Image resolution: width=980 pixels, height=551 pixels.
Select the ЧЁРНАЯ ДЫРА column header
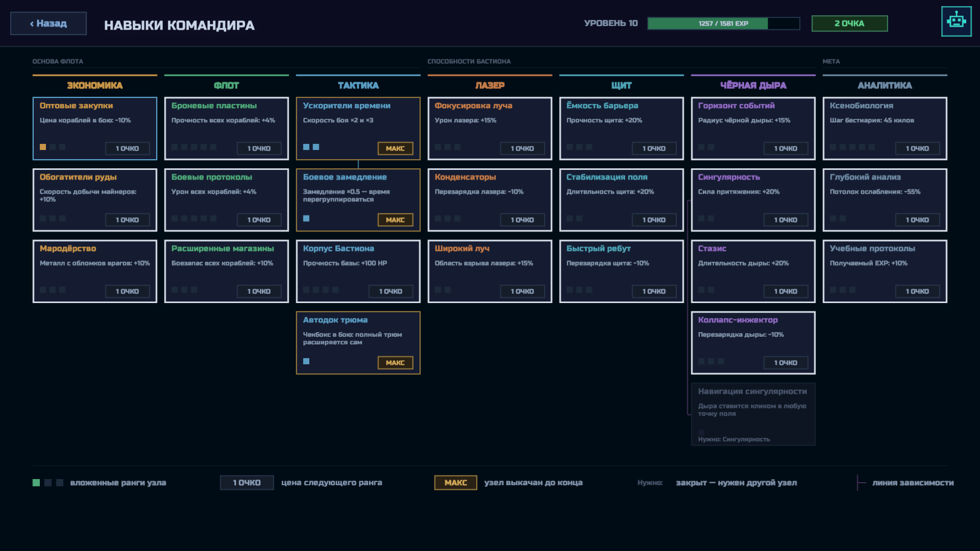(x=753, y=85)
